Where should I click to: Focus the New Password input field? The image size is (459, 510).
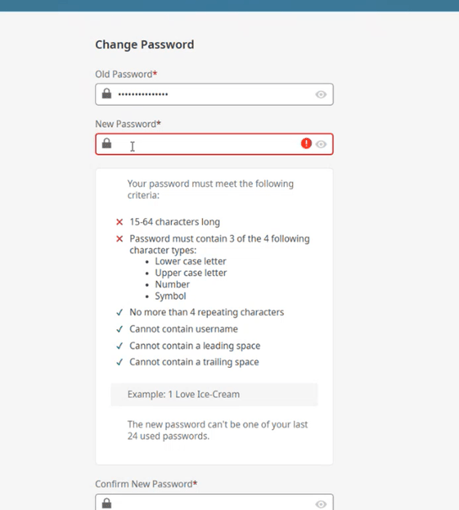214,144
